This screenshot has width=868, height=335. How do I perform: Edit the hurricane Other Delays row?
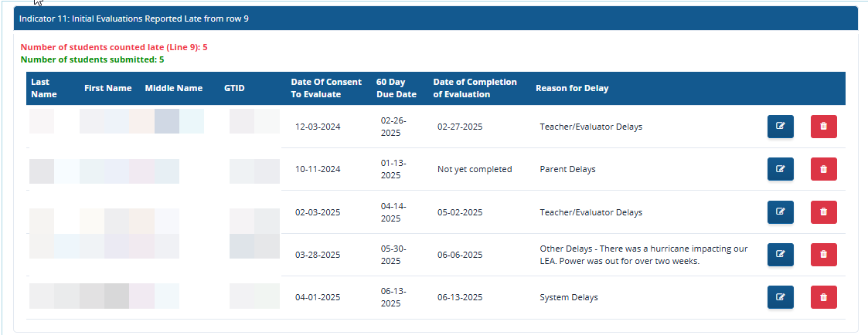click(780, 255)
